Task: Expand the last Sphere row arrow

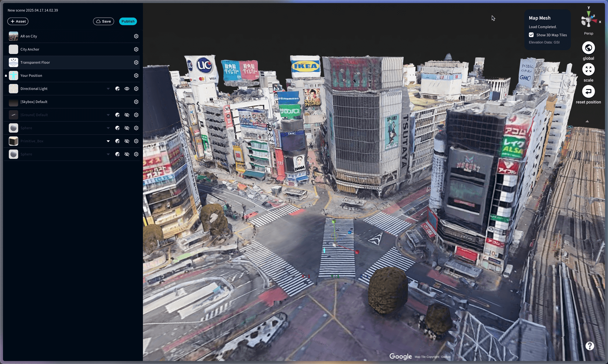Action: (108, 154)
